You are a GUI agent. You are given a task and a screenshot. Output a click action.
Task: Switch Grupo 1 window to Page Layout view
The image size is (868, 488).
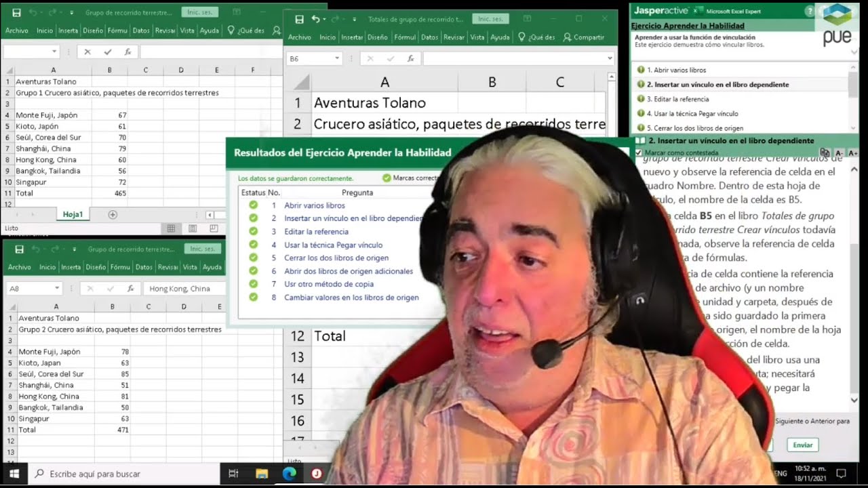(193, 228)
